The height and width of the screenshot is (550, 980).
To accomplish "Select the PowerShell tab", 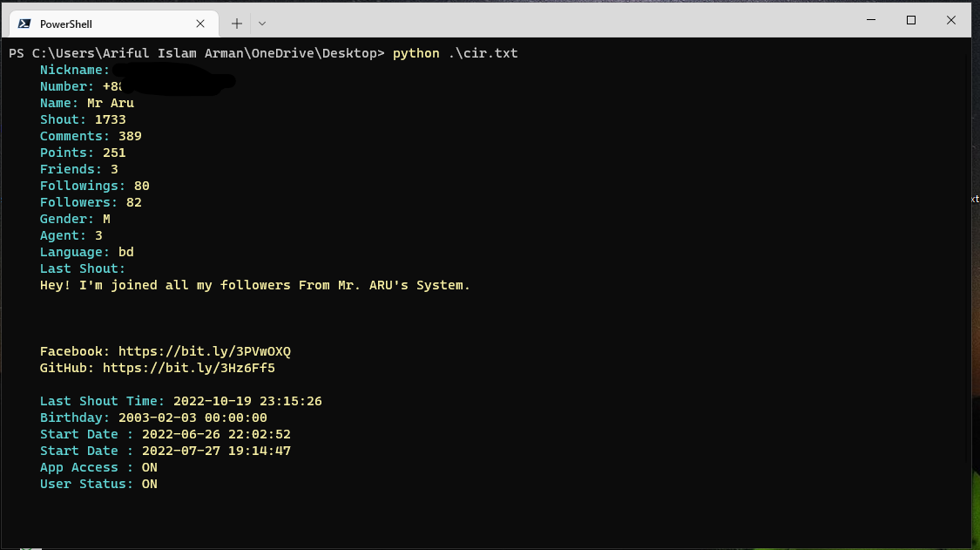I will [114, 24].
